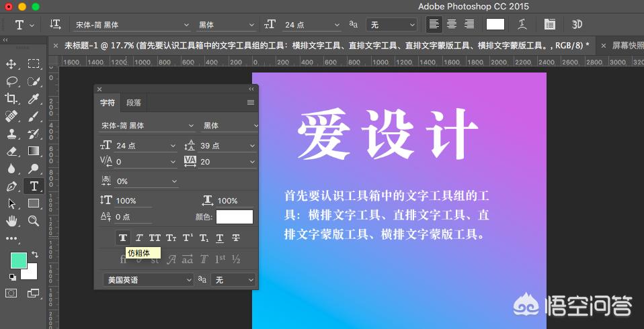Toggle Strikethrough in Character panel
Image resolution: width=644 pixels, height=329 pixels.
236,238
